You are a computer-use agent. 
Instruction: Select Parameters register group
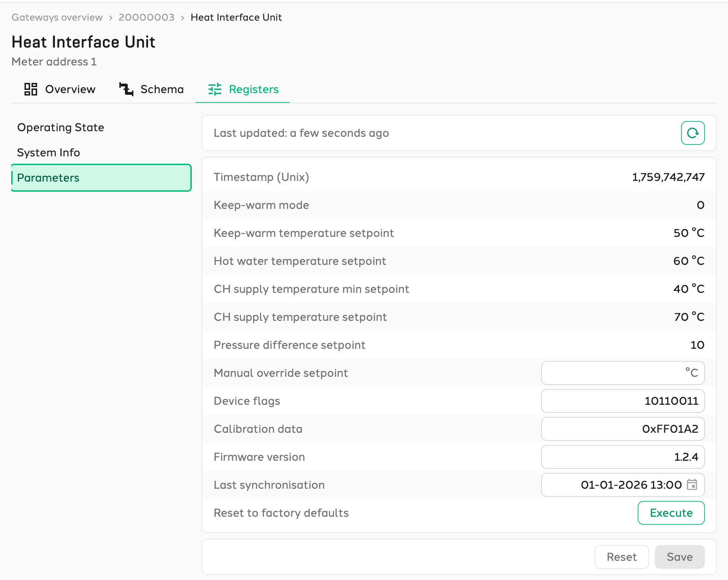click(x=101, y=178)
